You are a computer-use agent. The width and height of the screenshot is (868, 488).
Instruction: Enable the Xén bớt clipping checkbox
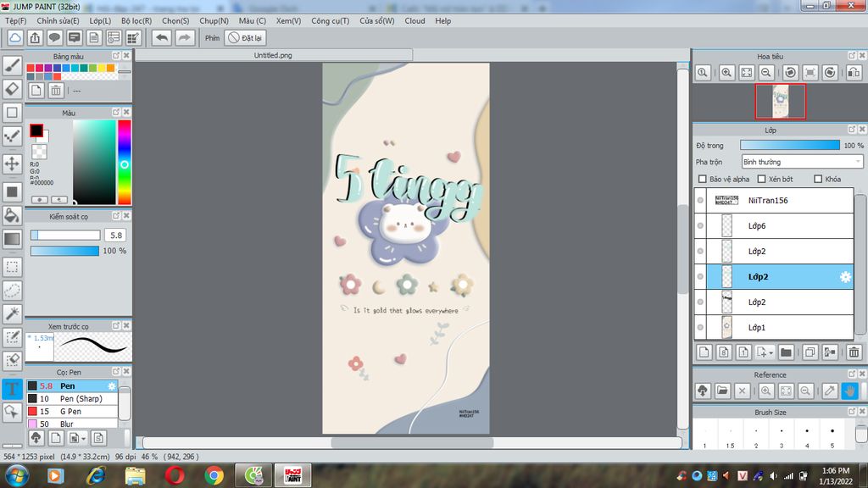(762, 179)
